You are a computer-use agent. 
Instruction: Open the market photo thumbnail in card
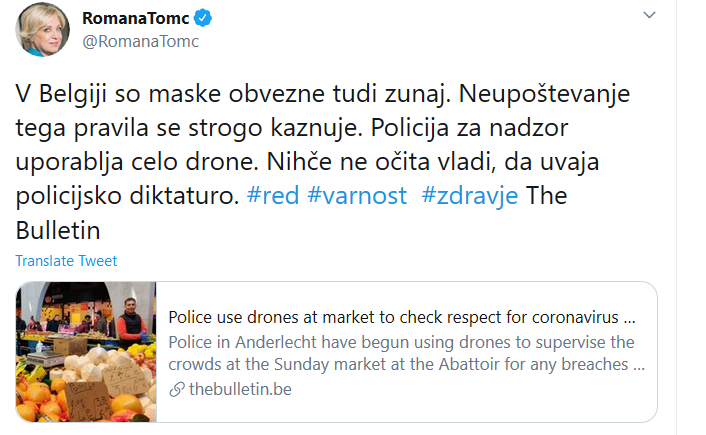(x=86, y=352)
